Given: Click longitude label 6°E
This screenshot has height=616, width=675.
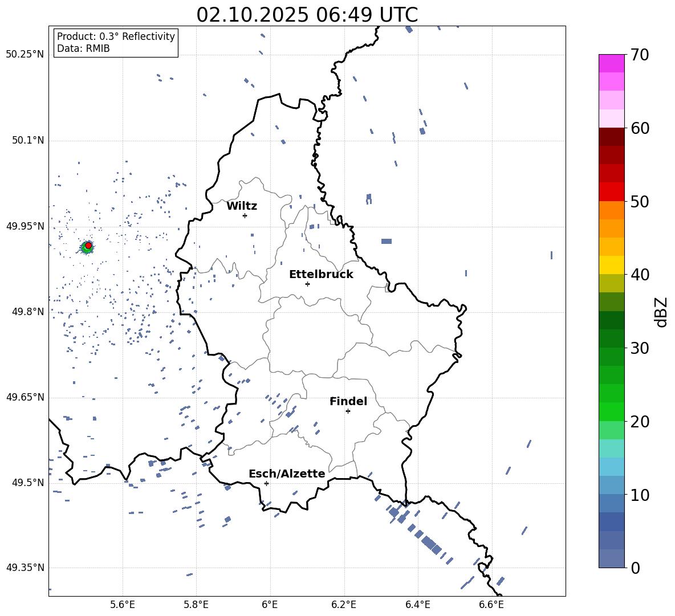Looking at the screenshot, I should (x=270, y=605).
